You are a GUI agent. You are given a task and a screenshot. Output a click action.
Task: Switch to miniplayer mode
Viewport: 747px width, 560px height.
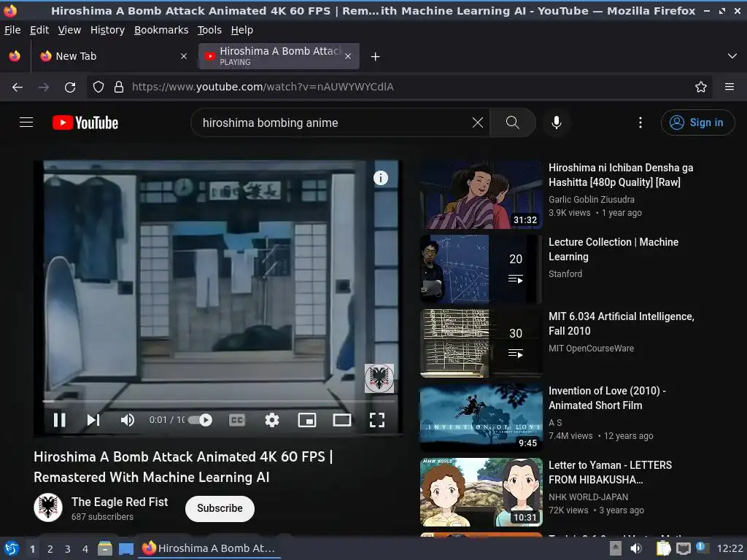tap(307, 420)
